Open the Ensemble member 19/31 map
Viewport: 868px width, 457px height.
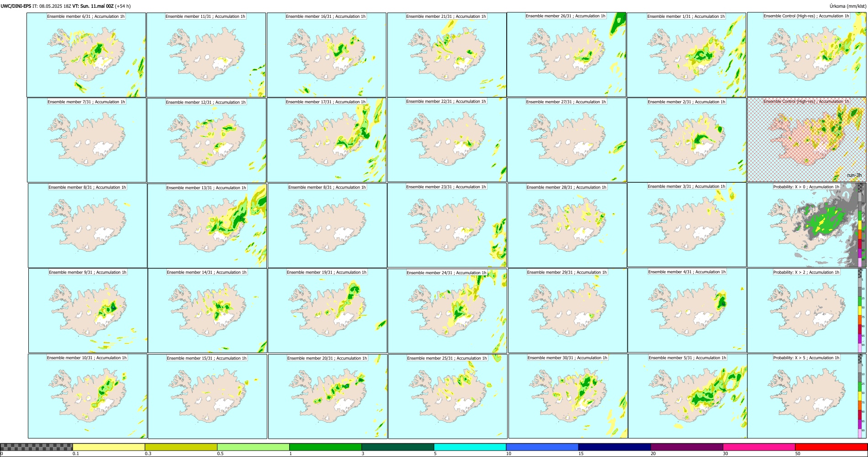click(x=327, y=311)
